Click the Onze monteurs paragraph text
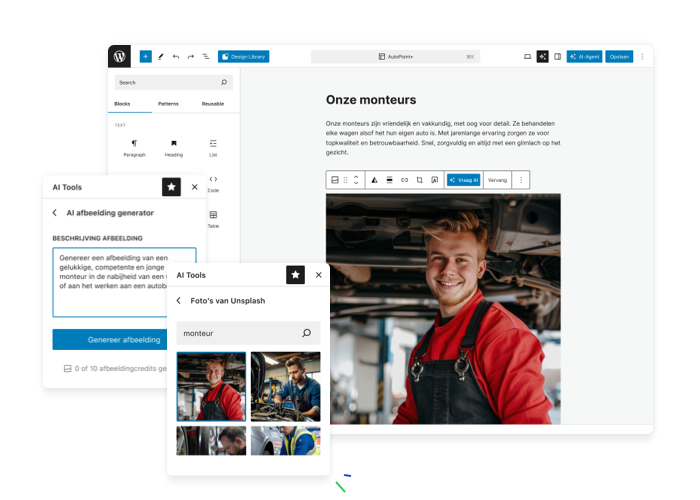The image size is (700, 500). point(443,138)
